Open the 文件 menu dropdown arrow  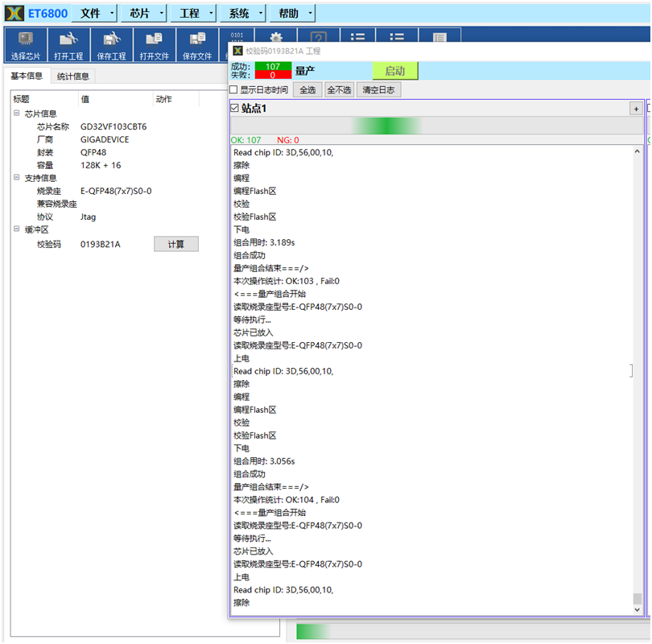(x=112, y=13)
